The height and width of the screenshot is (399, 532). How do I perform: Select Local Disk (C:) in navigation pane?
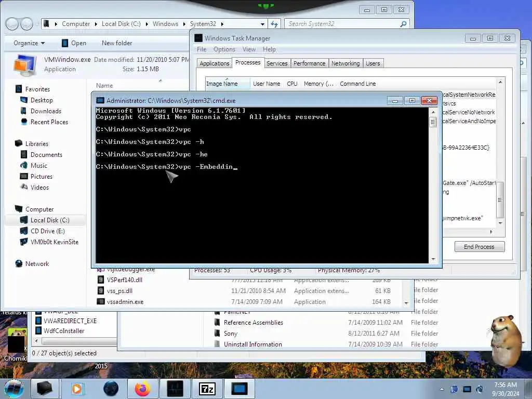click(x=45, y=220)
